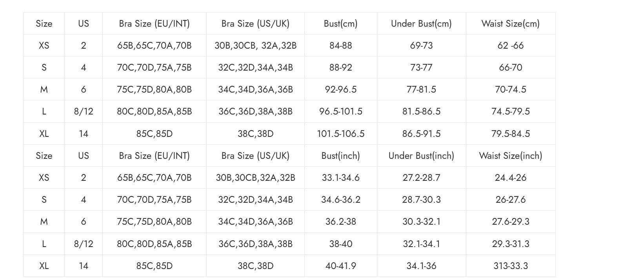Select the 84-88 bust measurement cell
Viewport: 644px width, 278px height.
click(340, 45)
